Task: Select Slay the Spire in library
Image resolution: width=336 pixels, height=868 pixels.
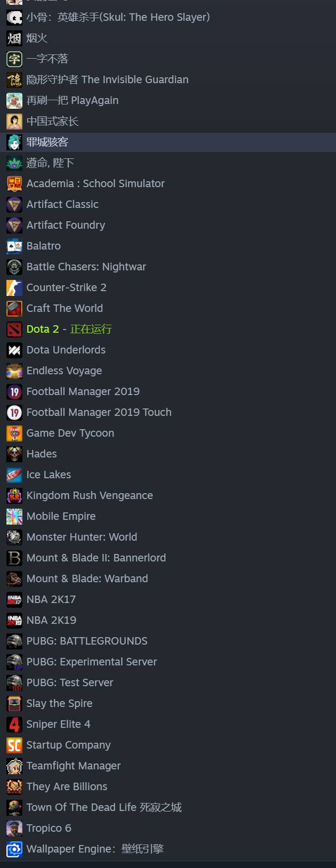Action: click(x=168, y=703)
